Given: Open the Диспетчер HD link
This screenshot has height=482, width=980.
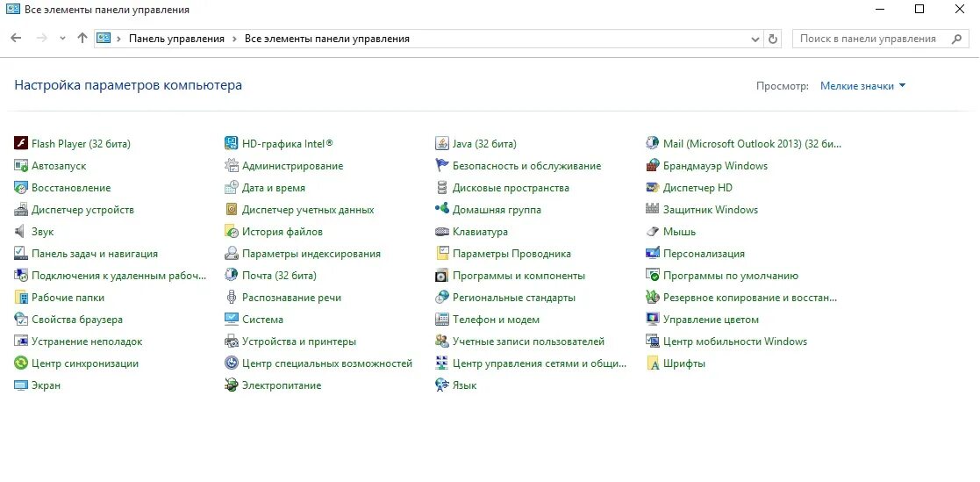Looking at the screenshot, I should (697, 188).
